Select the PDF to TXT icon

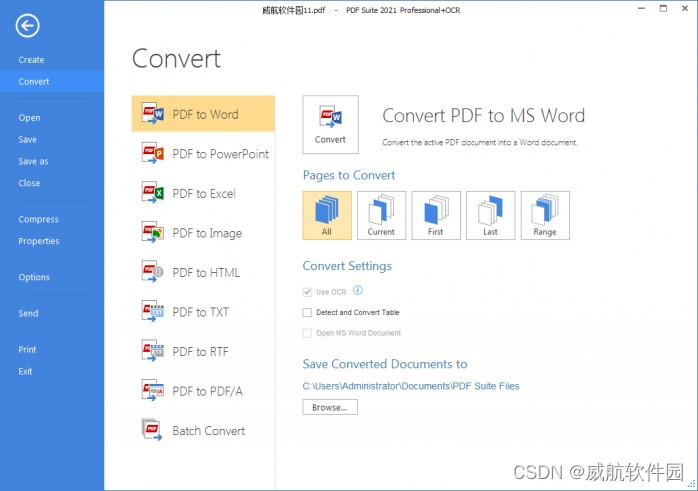(153, 311)
